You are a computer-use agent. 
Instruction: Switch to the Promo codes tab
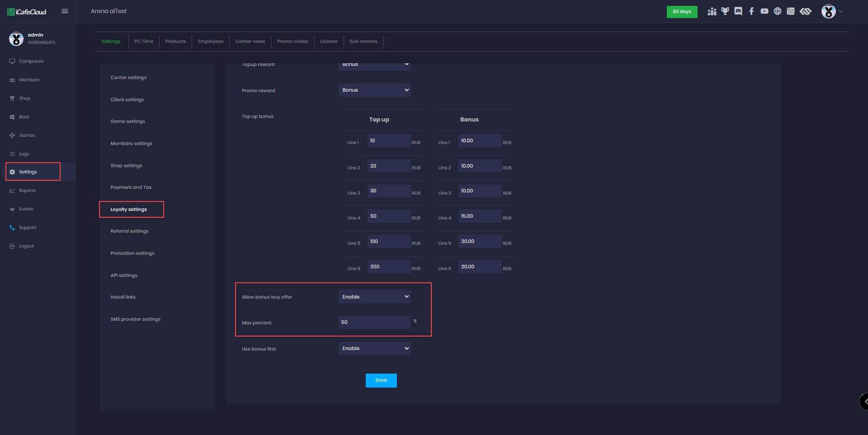point(292,42)
